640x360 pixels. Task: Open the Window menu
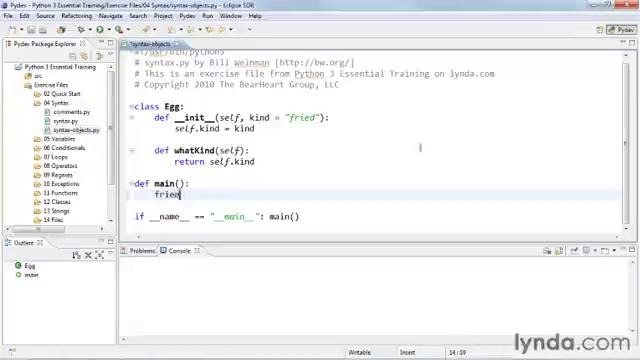coord(231,16)
